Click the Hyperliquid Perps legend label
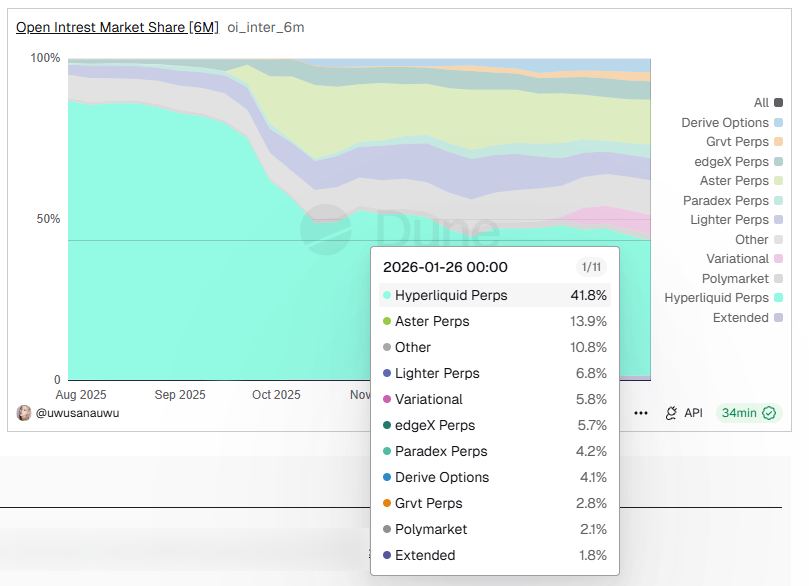Viewport: 809px width, 586px height. coord(716,298)
